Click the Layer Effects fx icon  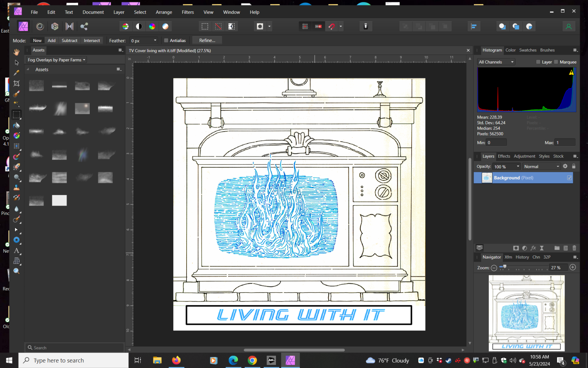[533, 248]
